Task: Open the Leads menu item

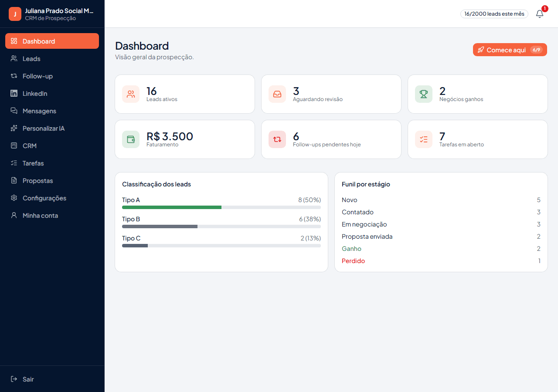Action: click(x=52, y=58)
